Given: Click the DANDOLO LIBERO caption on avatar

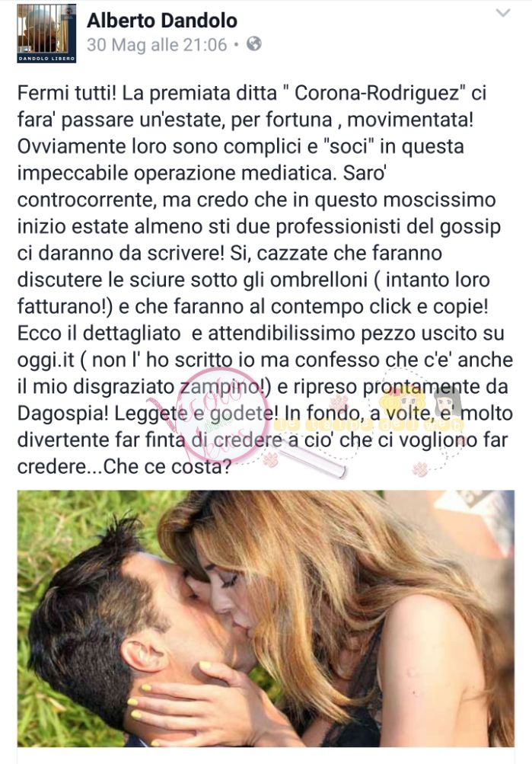Looking at the screenshot, I should pos(46,59).
